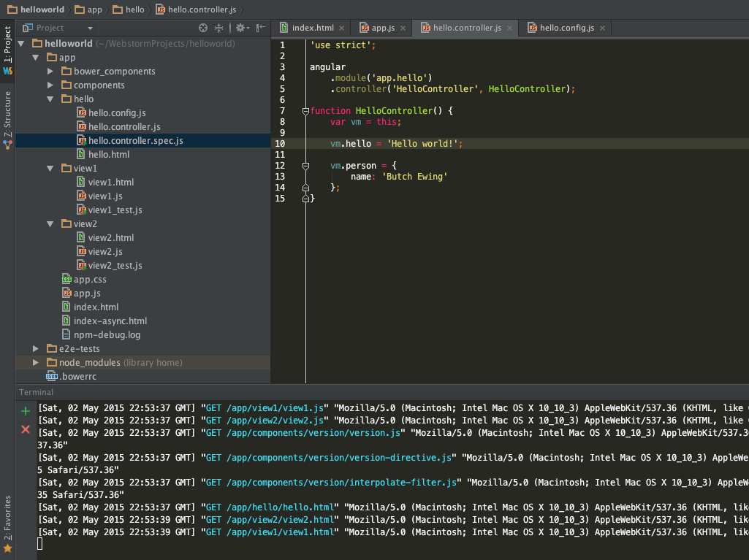The image size is (749, 560).
Task: Click the scroll-from-source target icon
Action: 203,28
